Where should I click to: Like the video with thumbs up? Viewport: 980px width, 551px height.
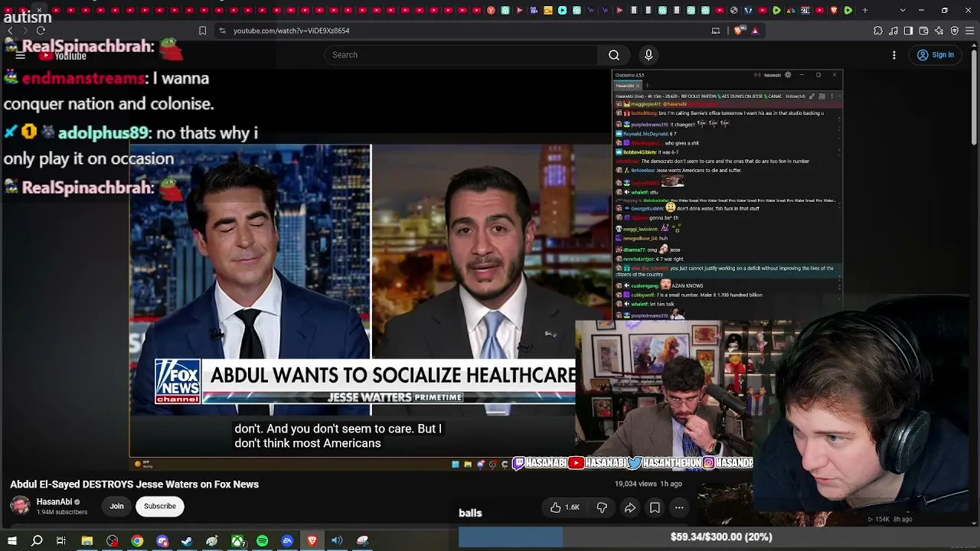point(556,507)
